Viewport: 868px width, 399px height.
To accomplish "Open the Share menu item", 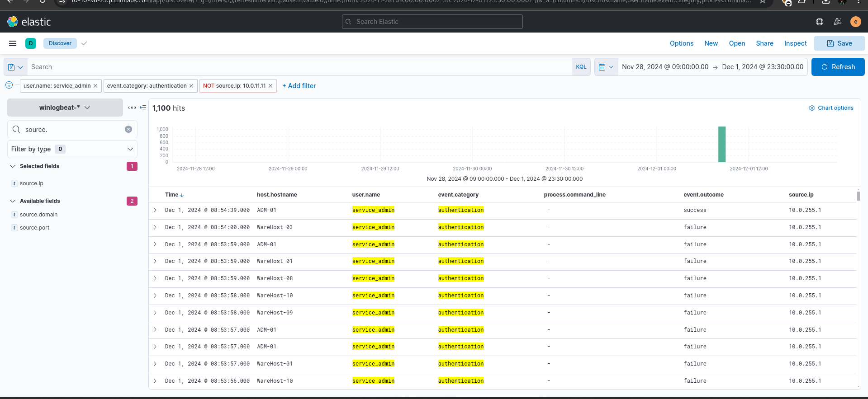I will (x=764, y=43).
